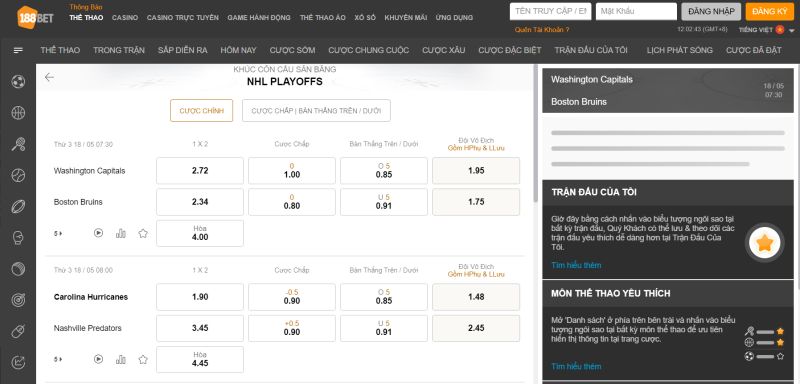The image size is (800, 384).
Task: Click the back arrow beside NHL Playoffs
Action: point(49,77)
